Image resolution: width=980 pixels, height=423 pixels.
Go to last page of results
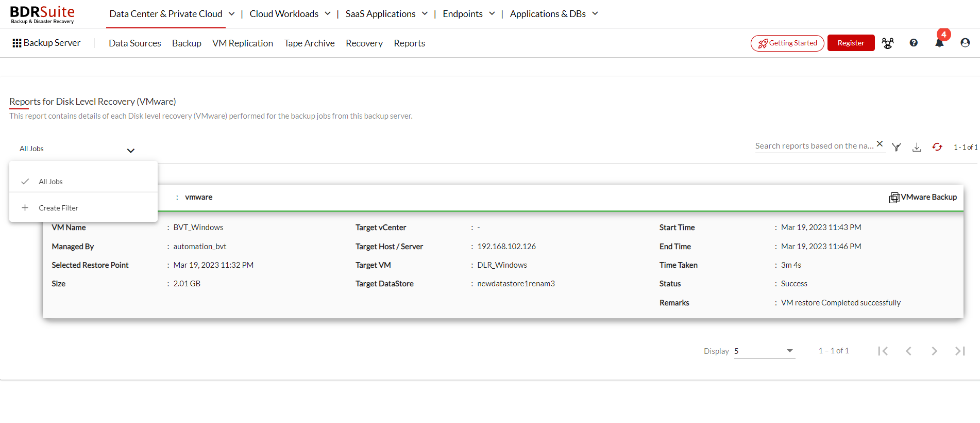pyautogui.click(x=960, y=351)
